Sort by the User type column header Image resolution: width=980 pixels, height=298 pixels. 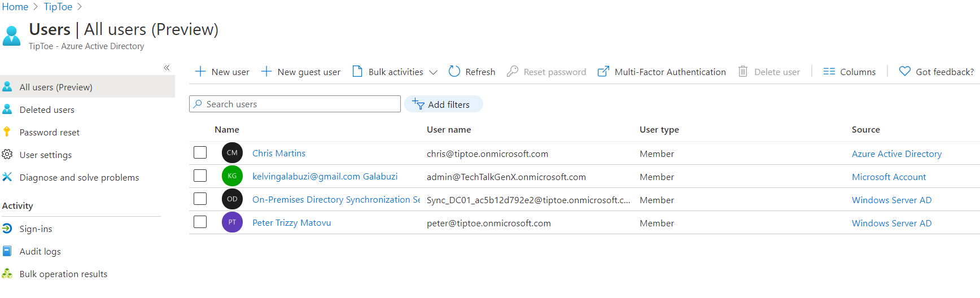tap(659, 129)
